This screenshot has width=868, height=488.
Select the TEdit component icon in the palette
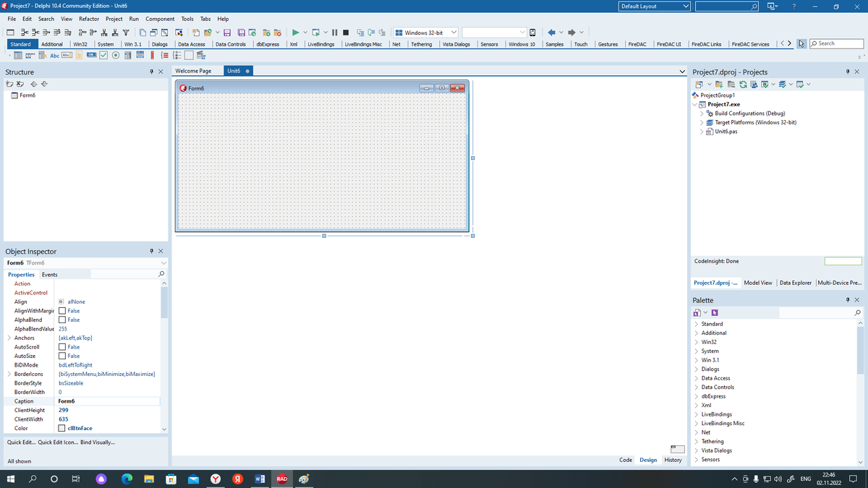coord(67,56)
